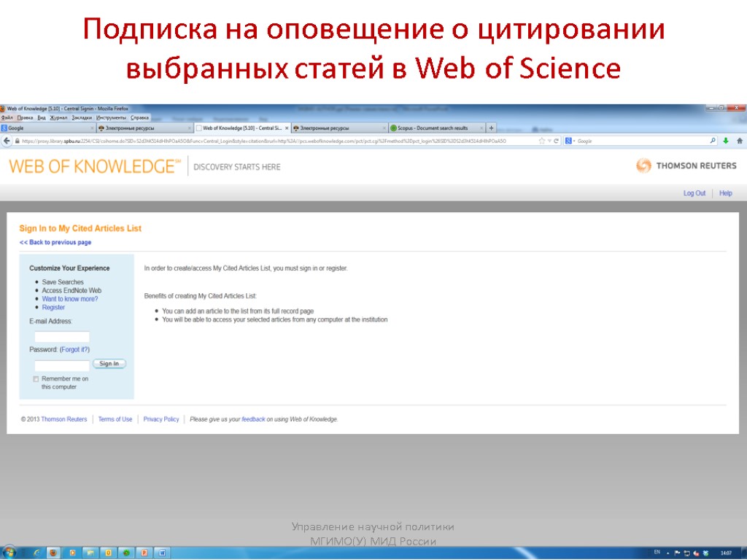
Task: Switch to the Scopus Document search results tab
Action: [436, 128]
